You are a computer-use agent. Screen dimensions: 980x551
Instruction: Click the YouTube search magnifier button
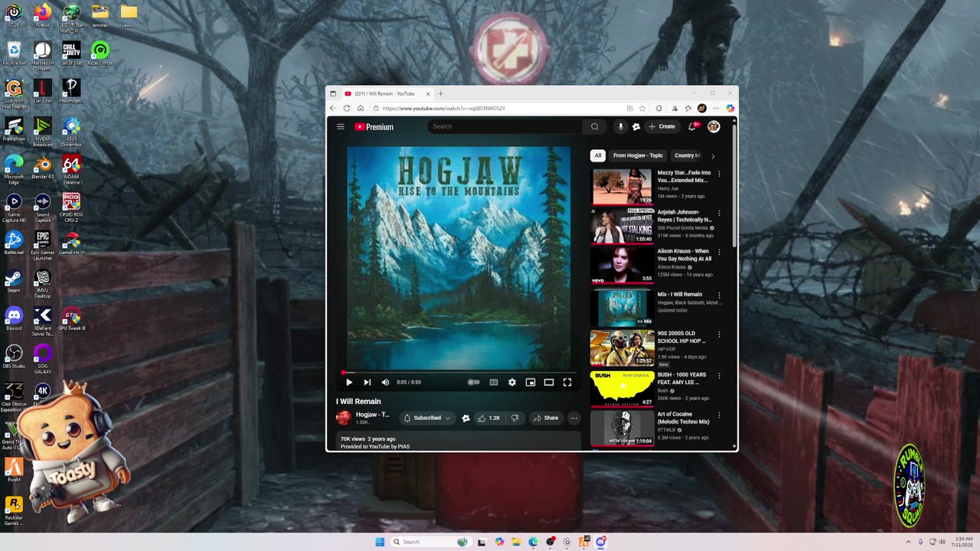pos(594,126)
